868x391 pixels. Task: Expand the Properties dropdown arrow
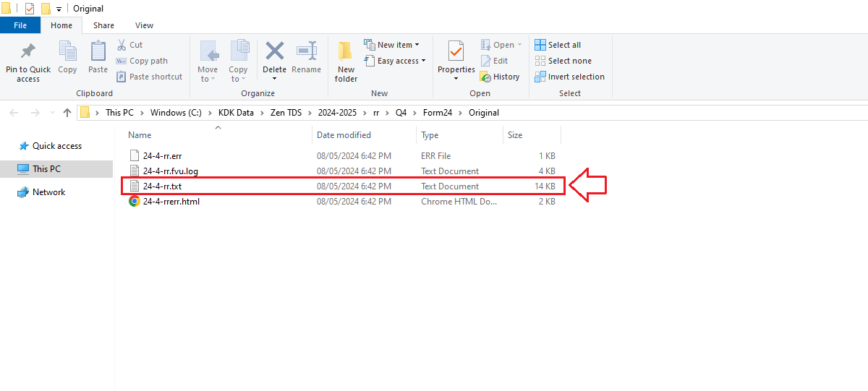[456, 78]
